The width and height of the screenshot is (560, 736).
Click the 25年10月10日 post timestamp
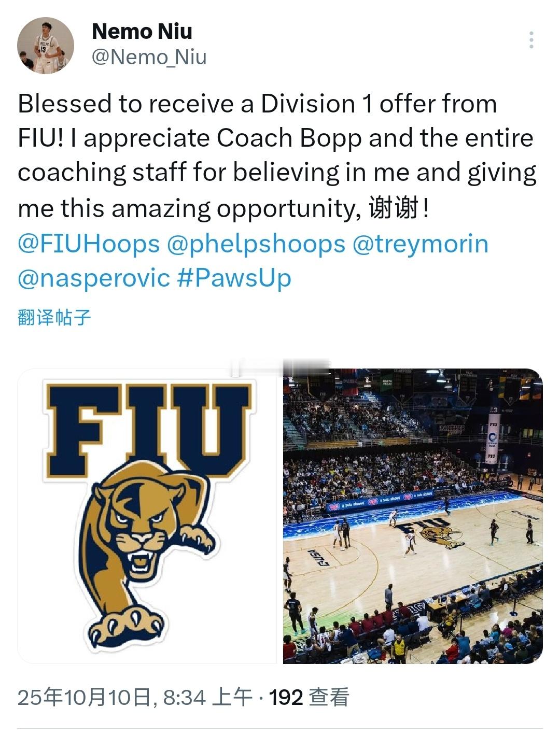[84, 697]
